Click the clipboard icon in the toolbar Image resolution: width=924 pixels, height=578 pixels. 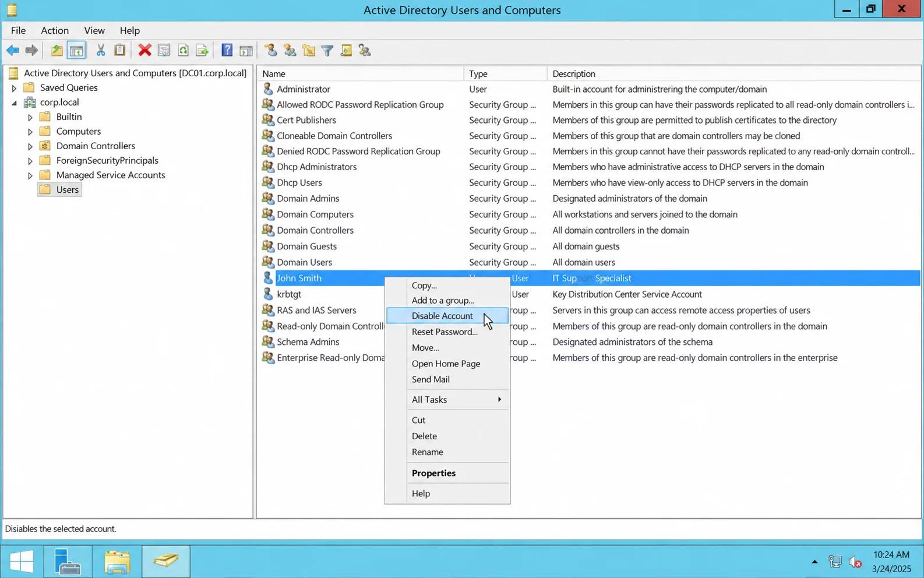pos(120,51)
